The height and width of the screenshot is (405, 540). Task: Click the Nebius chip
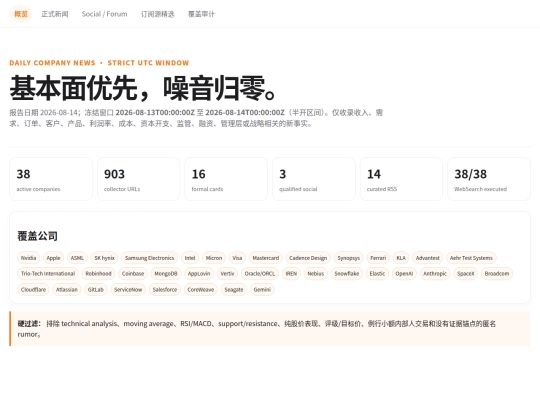316,274
